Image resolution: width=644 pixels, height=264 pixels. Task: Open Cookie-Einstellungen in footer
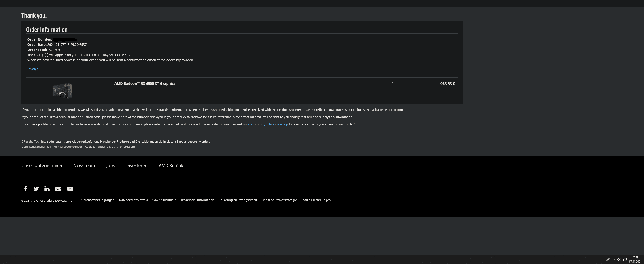[x=315, y=200]
